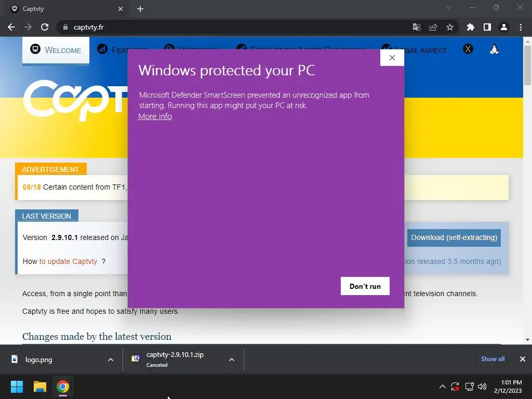The image size is (532, 399).
Task: Click the Chrome taskbar icon
Action: pyautogui.click(x=63, y=387)
